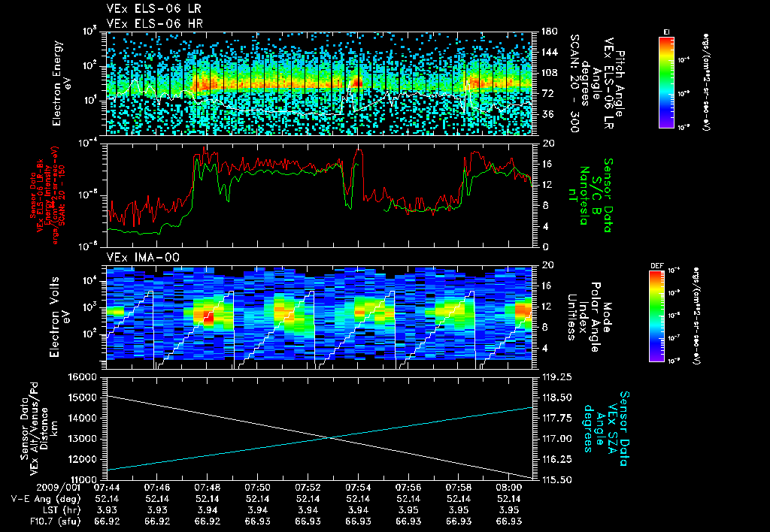Click the '07:50' time axis label
This screenshot has width=770, height=532.
(257, 488)
